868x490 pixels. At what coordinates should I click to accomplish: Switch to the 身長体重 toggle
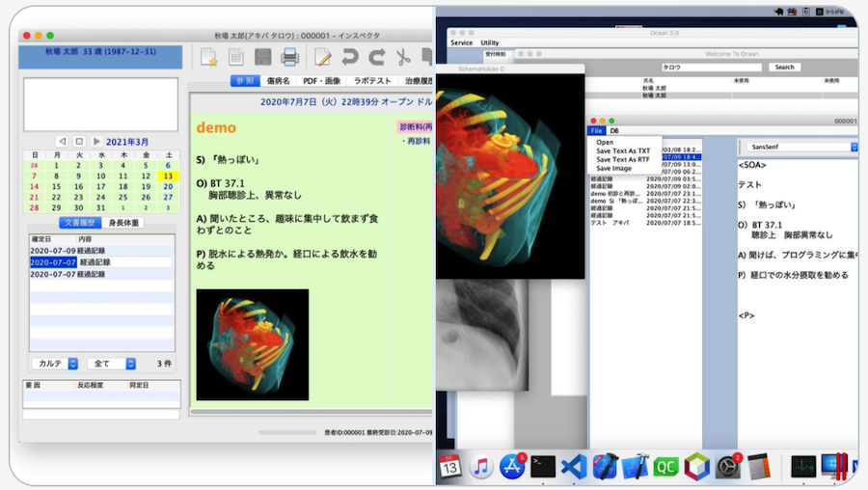point(122,223)
